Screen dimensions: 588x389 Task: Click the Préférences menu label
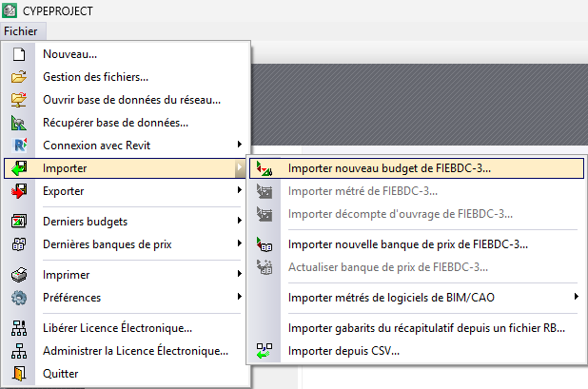pyautogui.click(x=72, y=298)
